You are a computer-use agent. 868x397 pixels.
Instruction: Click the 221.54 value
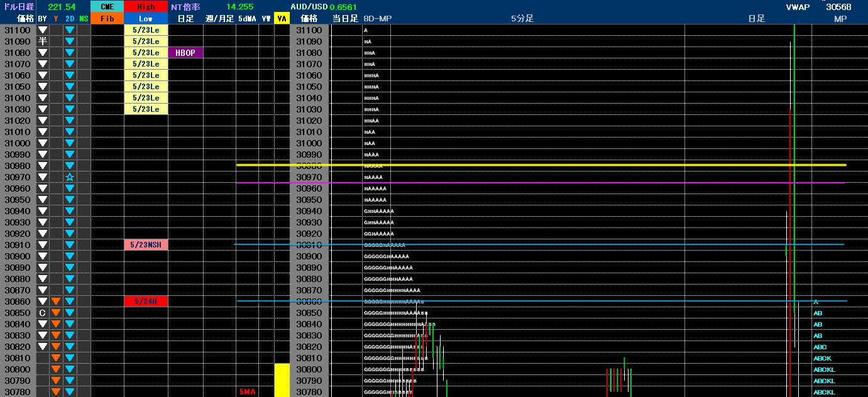tap(62, 7)
